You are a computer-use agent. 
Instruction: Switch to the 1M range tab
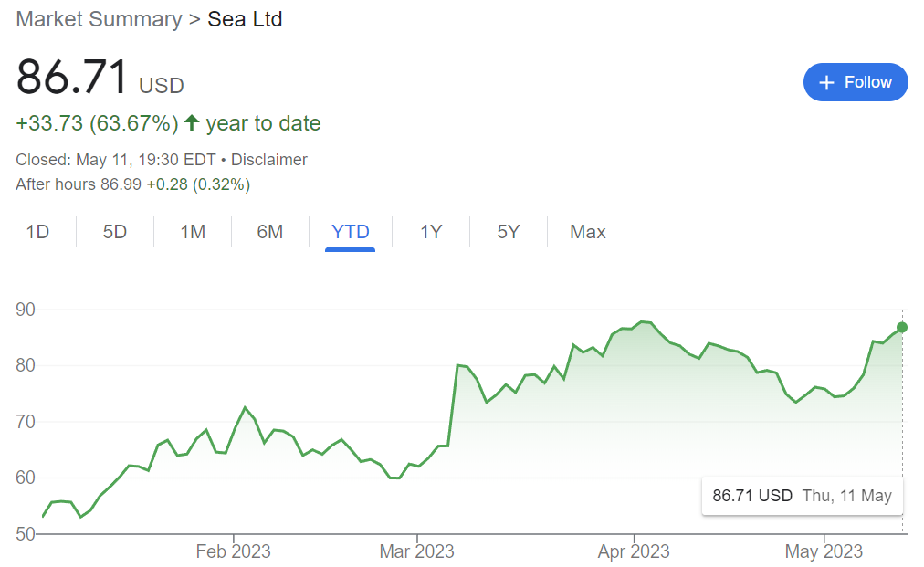(x=193, y=232)
